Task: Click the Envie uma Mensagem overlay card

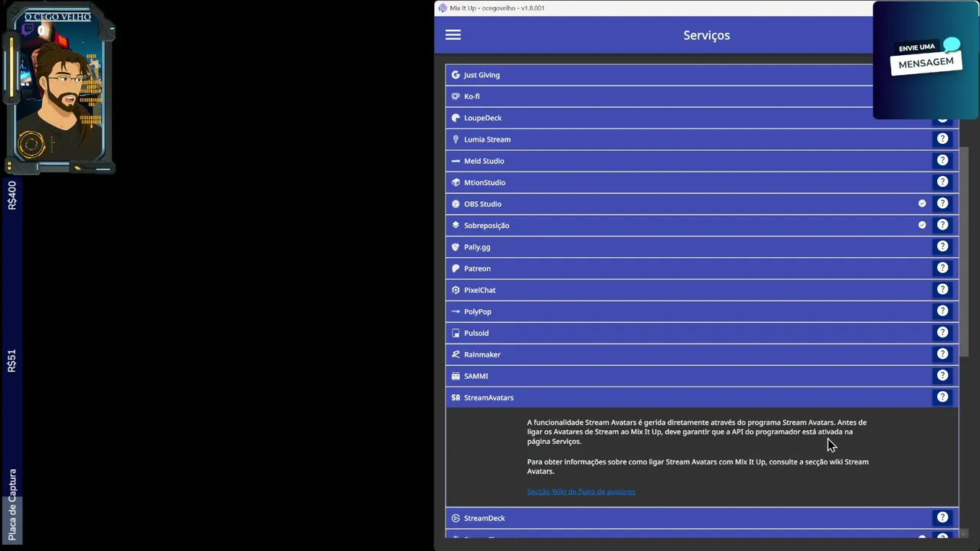Action: [926, 60]
